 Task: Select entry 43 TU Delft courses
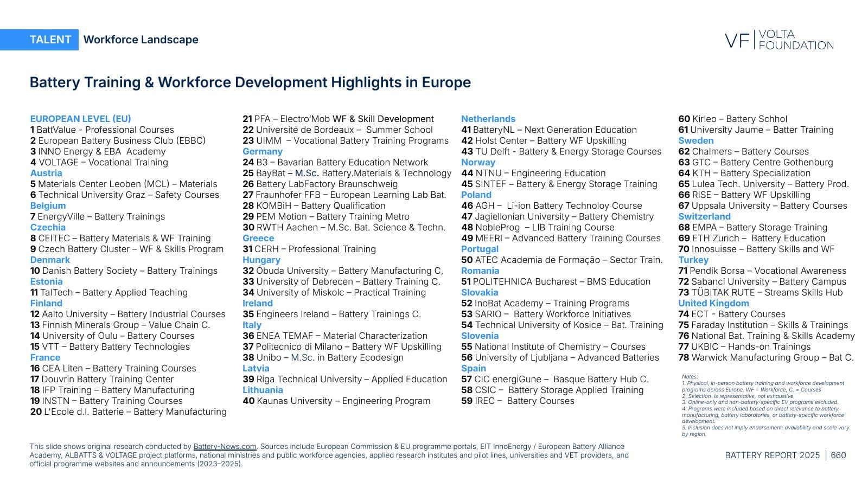coord(561,151)
